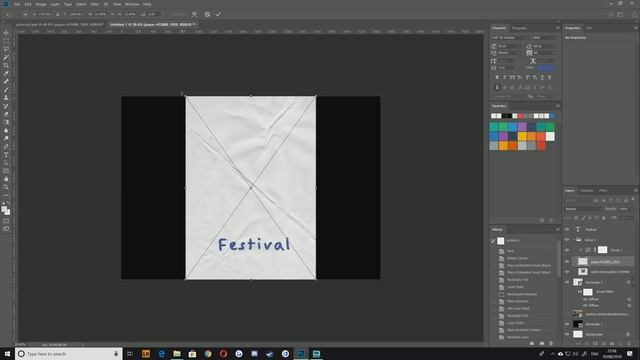Select the History Brush tool
Viewport: 640px width, 360px height.
point(6,106)
